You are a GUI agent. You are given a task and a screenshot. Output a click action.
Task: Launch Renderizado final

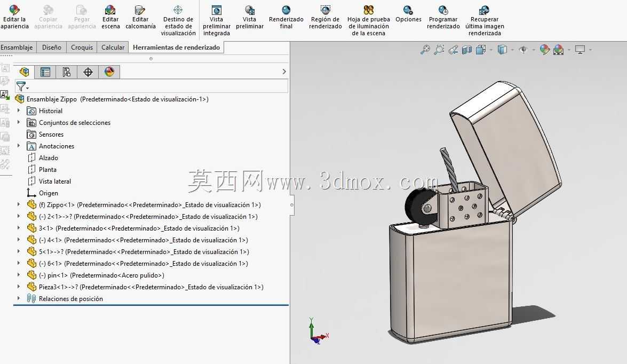tap(286, 17)
